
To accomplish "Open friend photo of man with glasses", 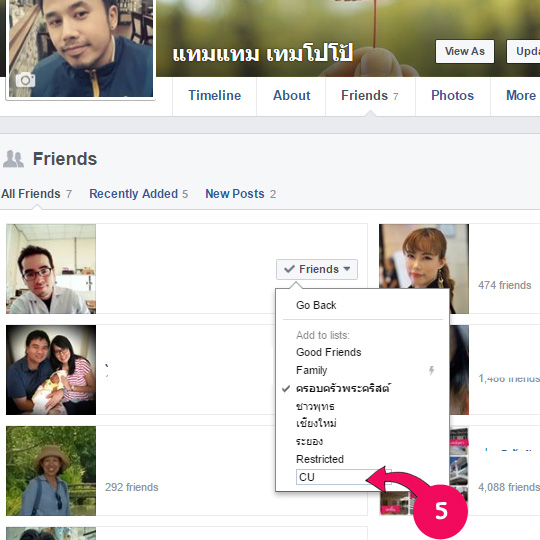I will (x=51, y=269).
